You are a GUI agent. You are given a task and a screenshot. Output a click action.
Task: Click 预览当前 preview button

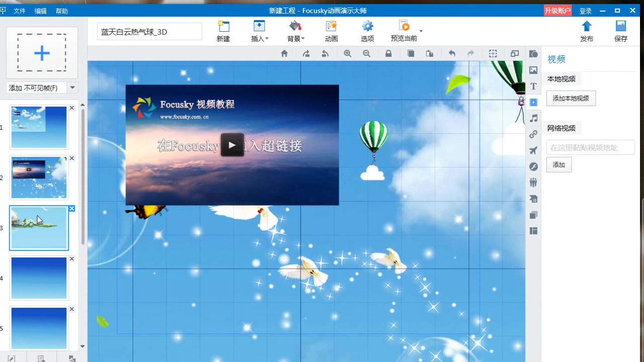(404, 32)
